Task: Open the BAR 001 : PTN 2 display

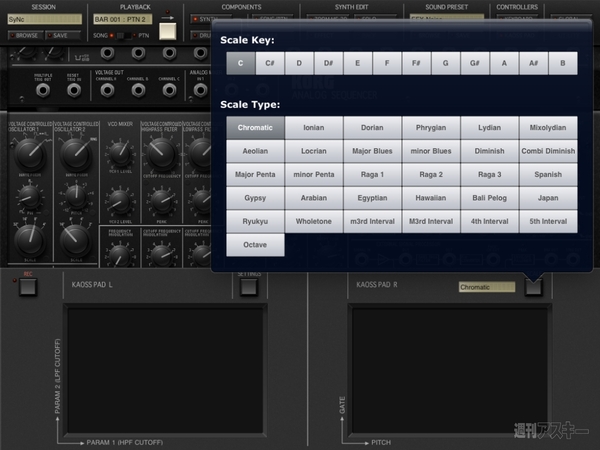Action: [x=122, y=19]
